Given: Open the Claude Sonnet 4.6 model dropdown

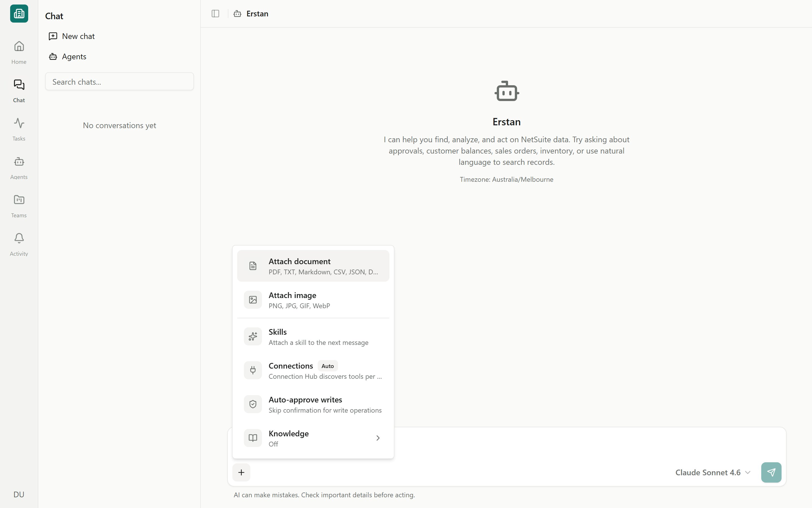Looking at the screenshot, I should pos(713,472).
